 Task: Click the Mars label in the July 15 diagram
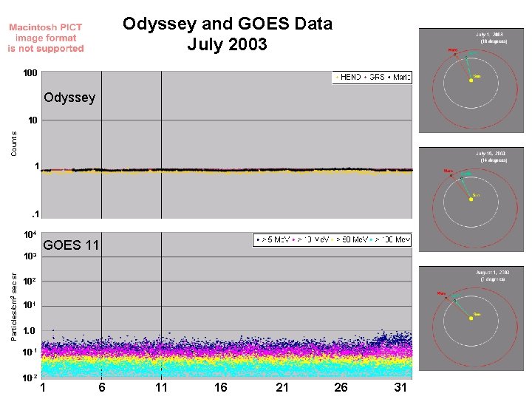[x=449, y=171]
